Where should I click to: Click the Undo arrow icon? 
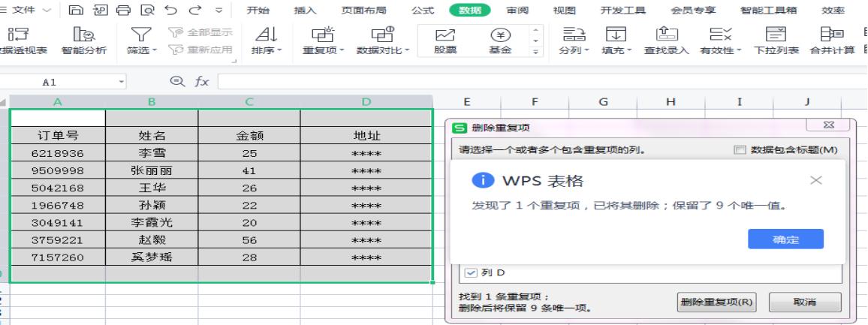[171, 10]
